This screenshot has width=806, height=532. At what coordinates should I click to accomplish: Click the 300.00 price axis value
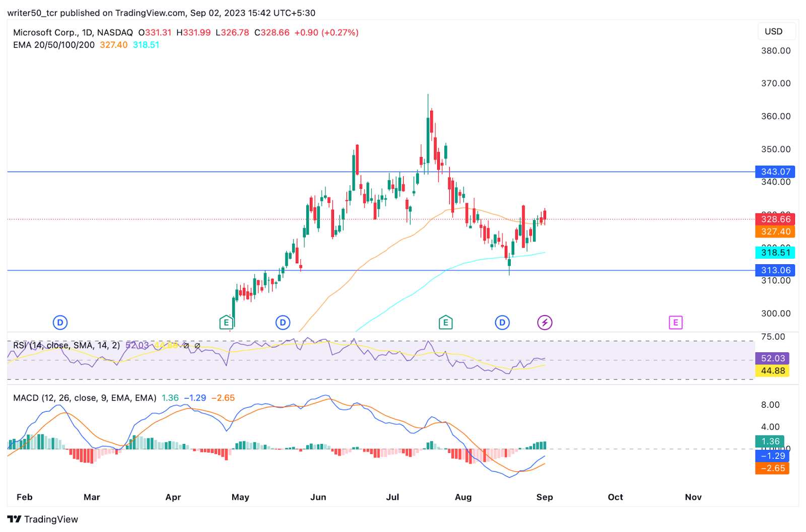click(776, 313)
